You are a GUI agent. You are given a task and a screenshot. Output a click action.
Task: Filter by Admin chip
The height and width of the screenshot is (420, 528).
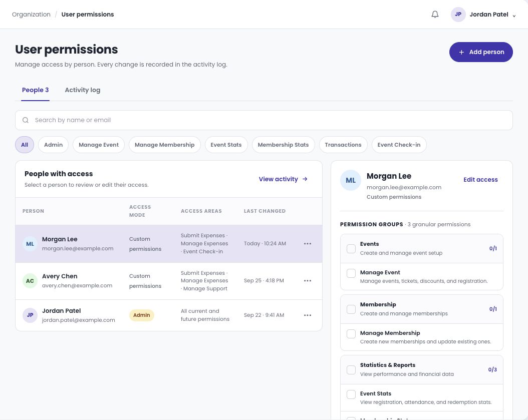coord(53,145)
